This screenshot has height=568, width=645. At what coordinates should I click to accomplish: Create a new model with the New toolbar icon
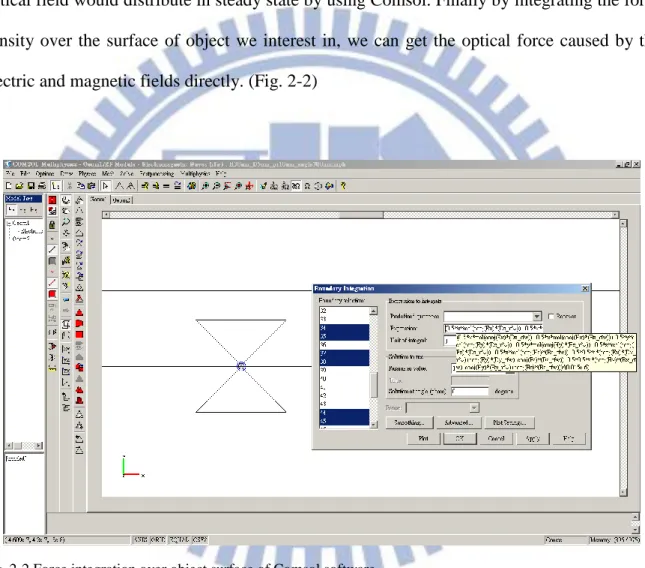pyautogui.click(x=8, y=186)
